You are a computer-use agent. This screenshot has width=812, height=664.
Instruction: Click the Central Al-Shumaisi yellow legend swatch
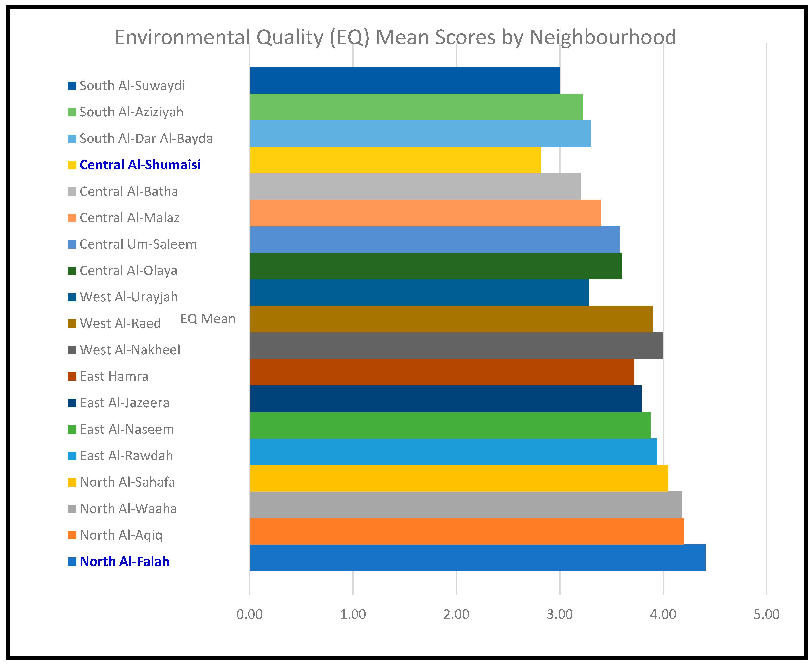point(72,165)
